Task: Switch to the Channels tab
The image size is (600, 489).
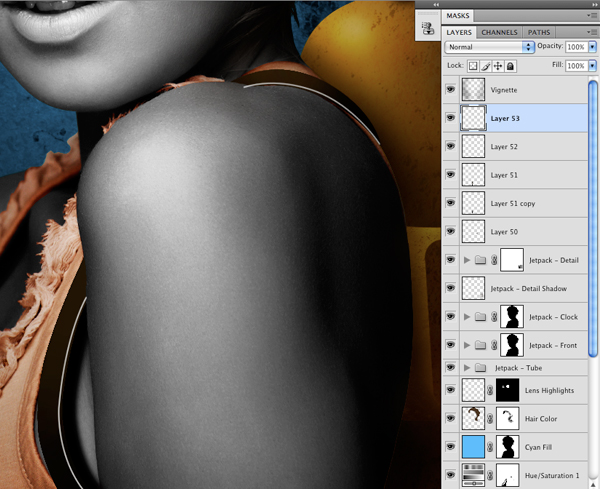Action: tap(499, 33)
